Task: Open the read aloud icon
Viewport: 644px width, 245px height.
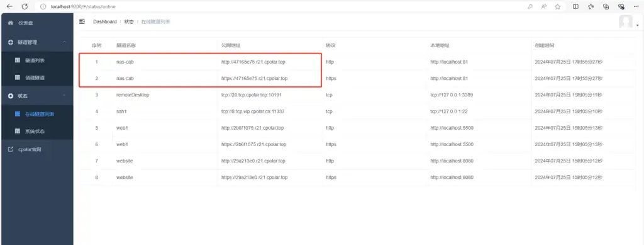Action: tap(544, 6)
